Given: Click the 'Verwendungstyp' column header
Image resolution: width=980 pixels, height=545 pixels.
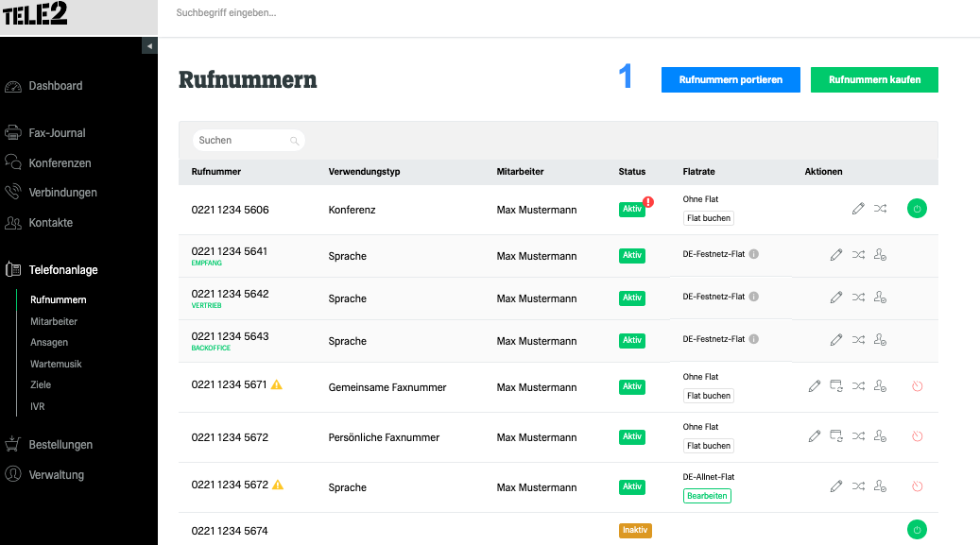Looking at the screenshot, I should pos(364,172).
